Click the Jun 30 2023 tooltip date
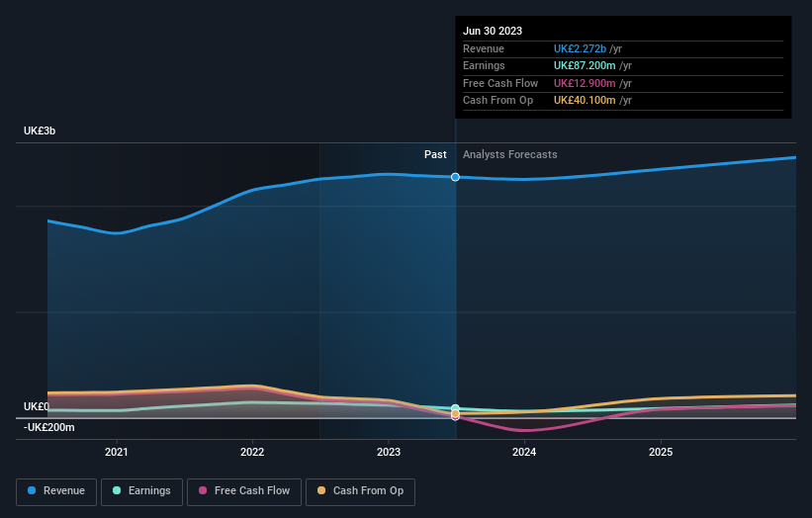This screenshot has height=518, width=812. (x=493, y=31)
